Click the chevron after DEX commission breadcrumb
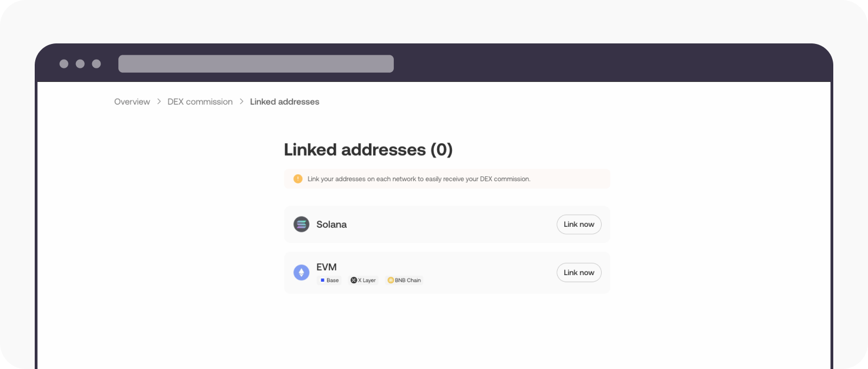This screenshot has height=369, width=868. coord(241,101)
